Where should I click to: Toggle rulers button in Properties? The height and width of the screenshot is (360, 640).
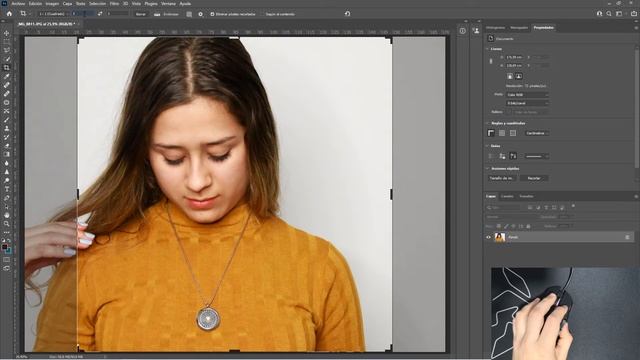point(491,133)
